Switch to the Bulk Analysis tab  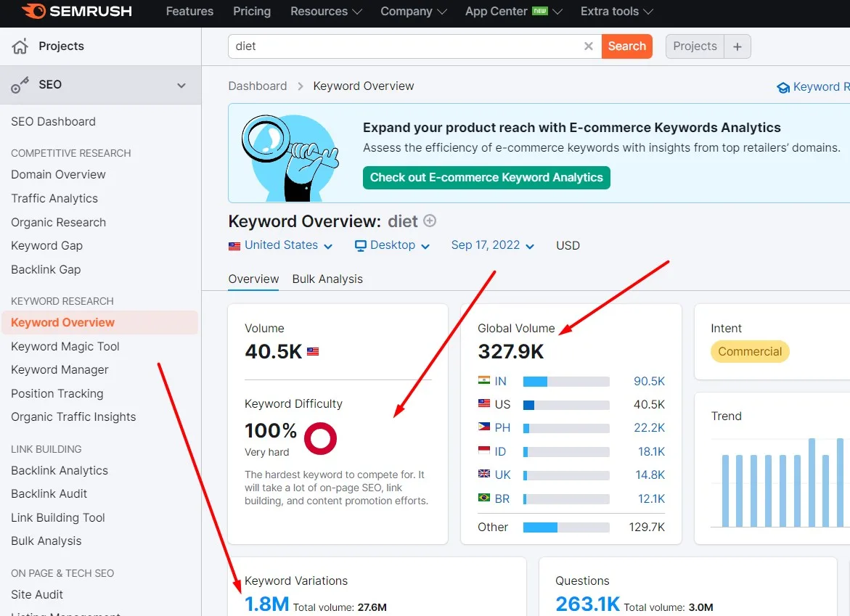point(327,279)
